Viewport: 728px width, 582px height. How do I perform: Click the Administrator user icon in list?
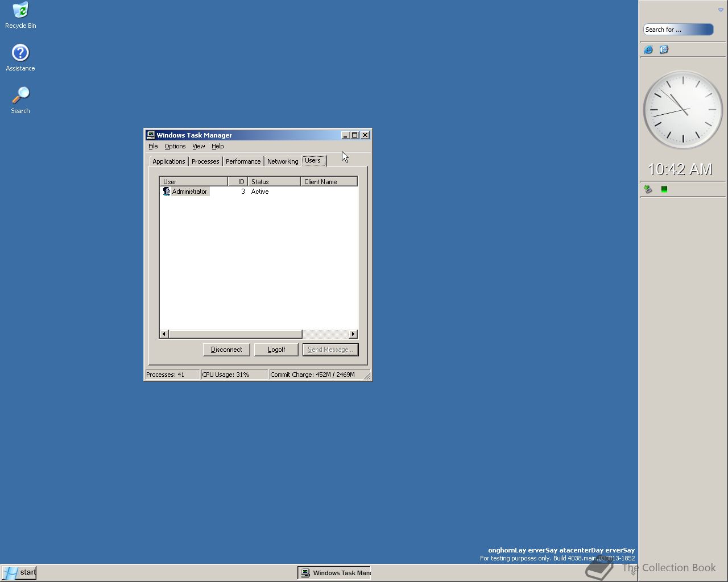click(x=167, y=192)
